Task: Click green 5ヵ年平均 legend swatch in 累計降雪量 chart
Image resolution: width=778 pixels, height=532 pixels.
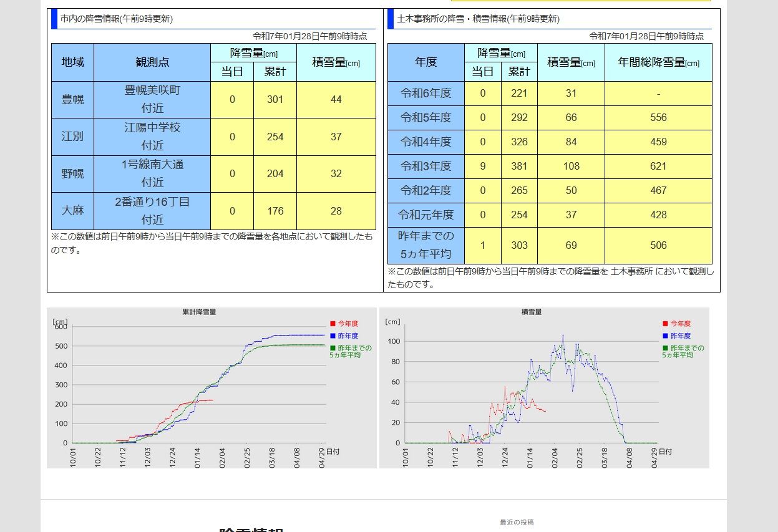Action: coord(333,348)
